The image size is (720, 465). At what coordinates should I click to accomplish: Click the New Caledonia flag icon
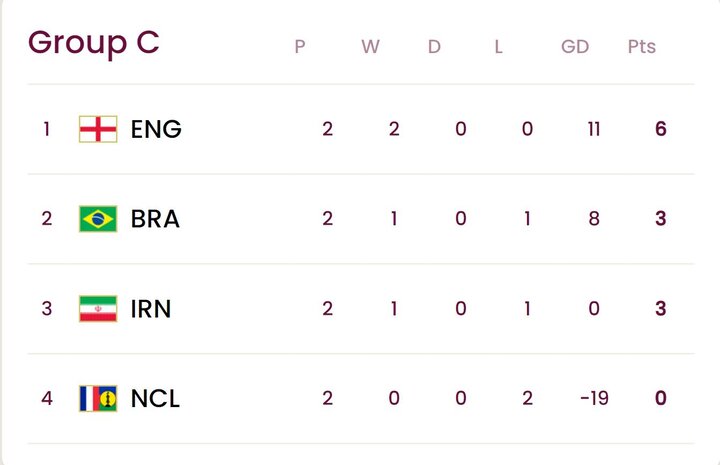coord(98,399)
